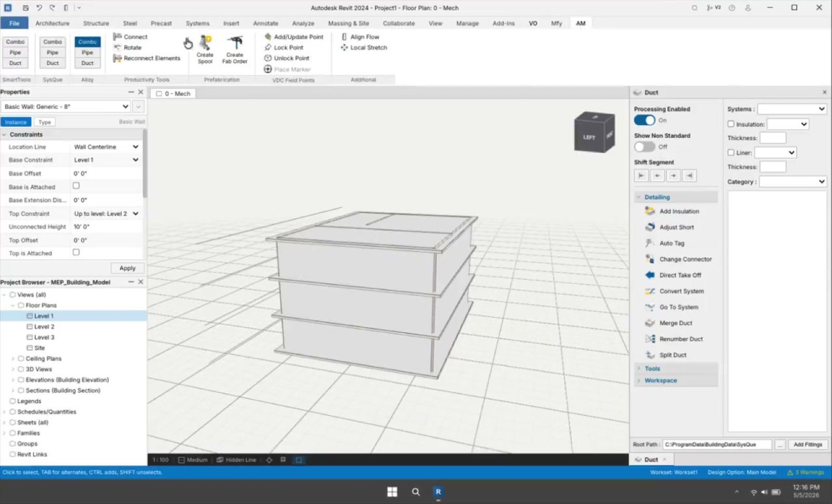Check the Base is Attached box
This screenshot has height=504, width=832.
[76, 185]
